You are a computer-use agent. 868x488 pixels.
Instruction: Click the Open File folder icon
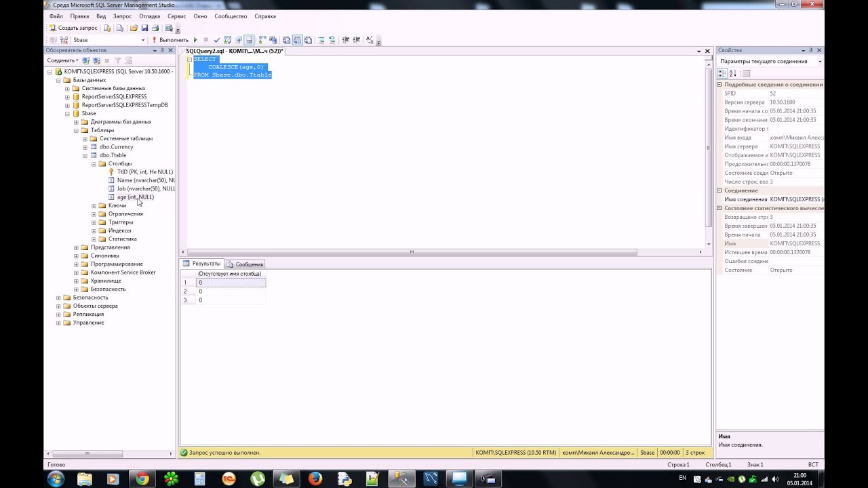point(134,28)
